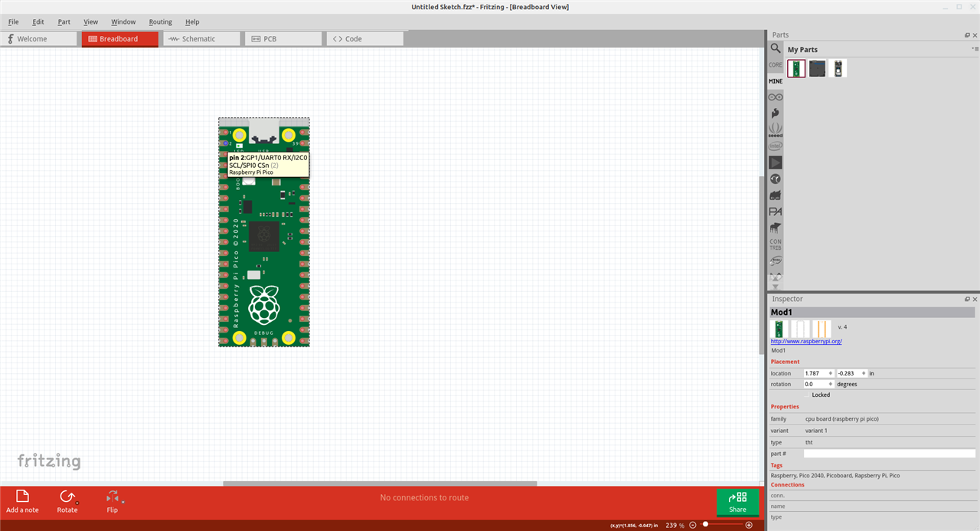The width and height of the screenshot is (980, 531).
Task: Click the rotation degrees stepper
Action: click(x=829, y=384)
